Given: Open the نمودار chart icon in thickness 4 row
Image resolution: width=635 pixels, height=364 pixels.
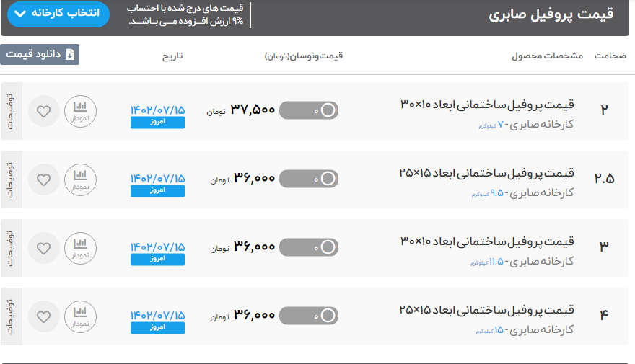Looking at the screenshot, I should 80,316.
